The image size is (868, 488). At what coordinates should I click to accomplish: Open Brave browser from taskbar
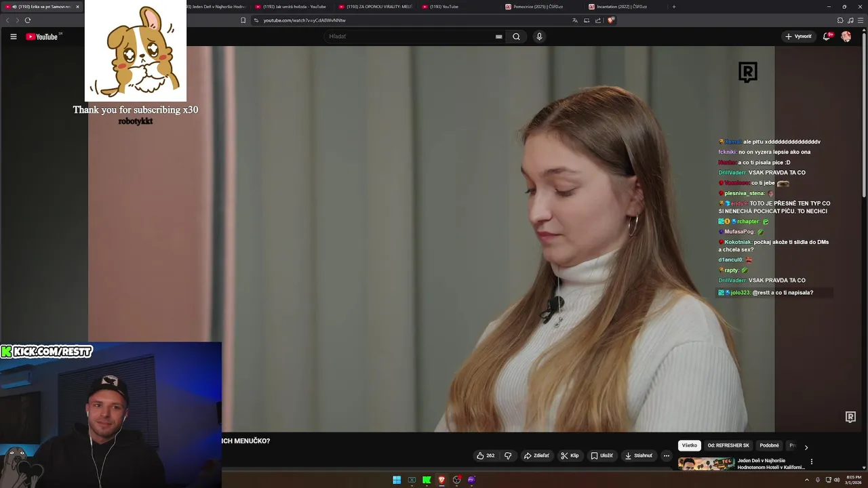click(441, 480)
